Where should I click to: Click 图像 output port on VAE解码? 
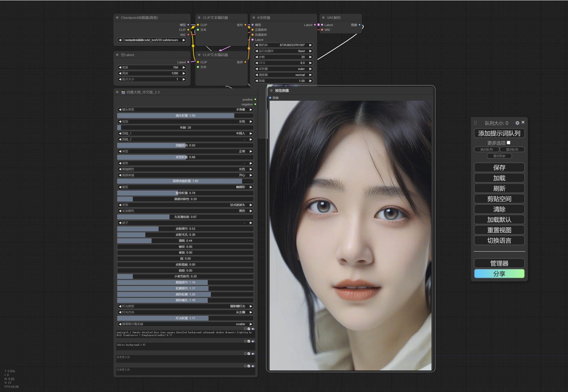(x=360, y=25)
